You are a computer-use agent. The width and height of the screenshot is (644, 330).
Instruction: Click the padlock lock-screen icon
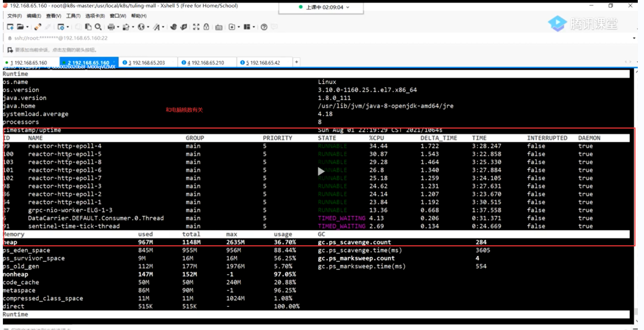point(206,27)
